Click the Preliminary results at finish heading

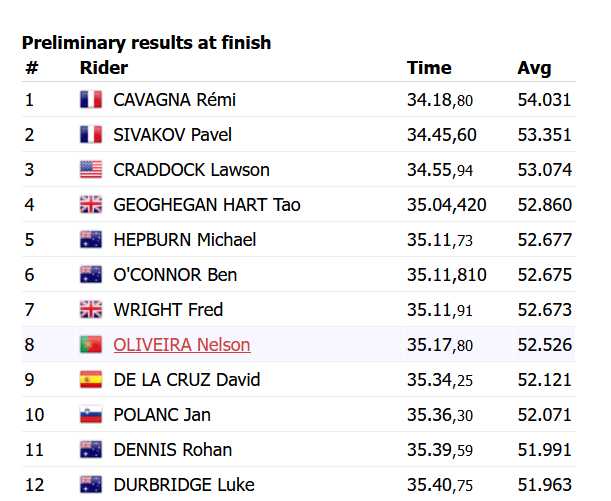coord(147,43)
